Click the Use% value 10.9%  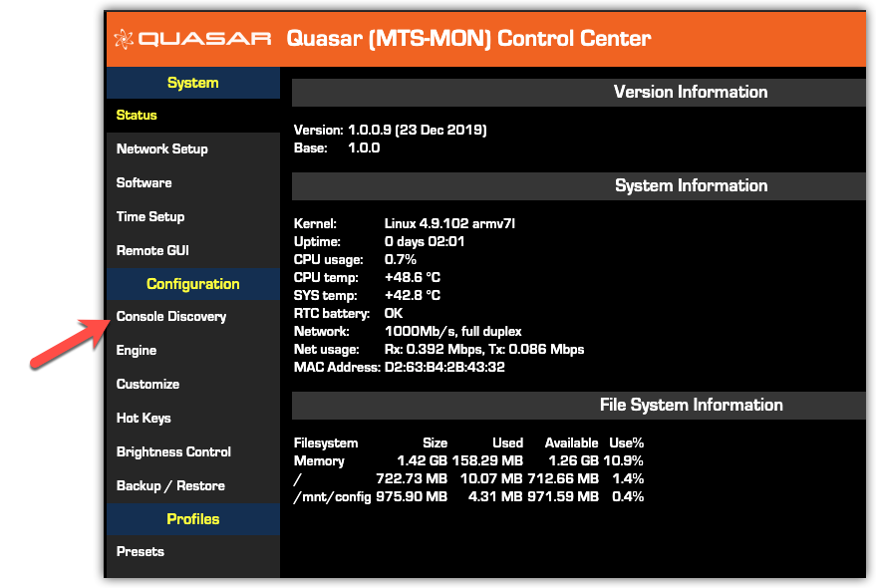tap(624, 461)
